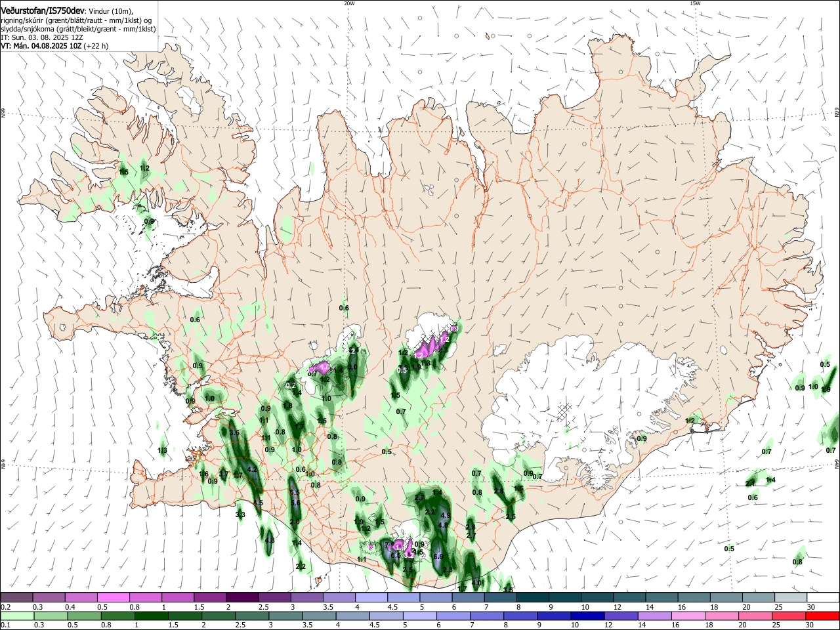840x630 pixels.
Task: Click the violet 14 swatch in lower legend row
Action: (x=654, y=616)
